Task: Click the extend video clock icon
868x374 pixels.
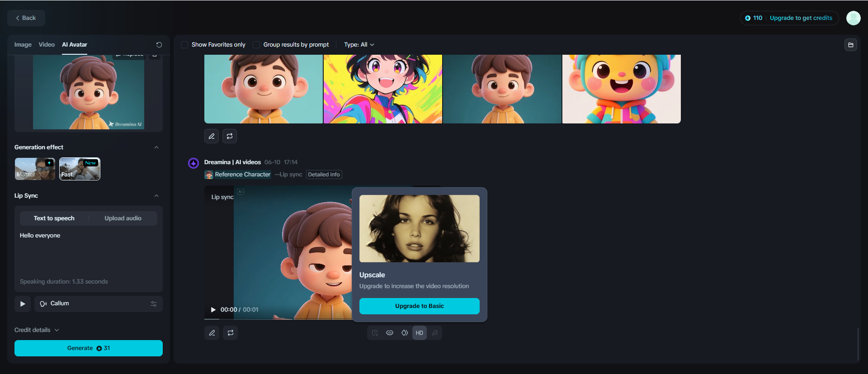Action: coord(375,333)
